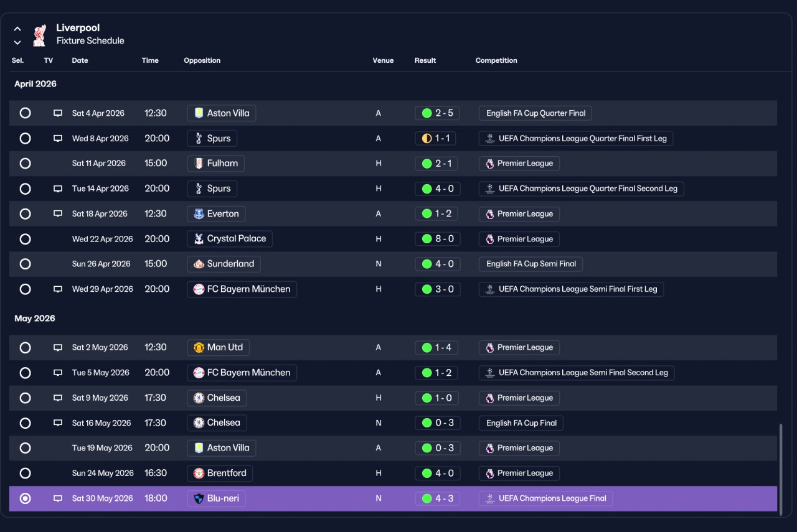This screenshot has width=797, height=532.
Task: Click the Man Utd club badge icon
Action: tap(199, 348)
